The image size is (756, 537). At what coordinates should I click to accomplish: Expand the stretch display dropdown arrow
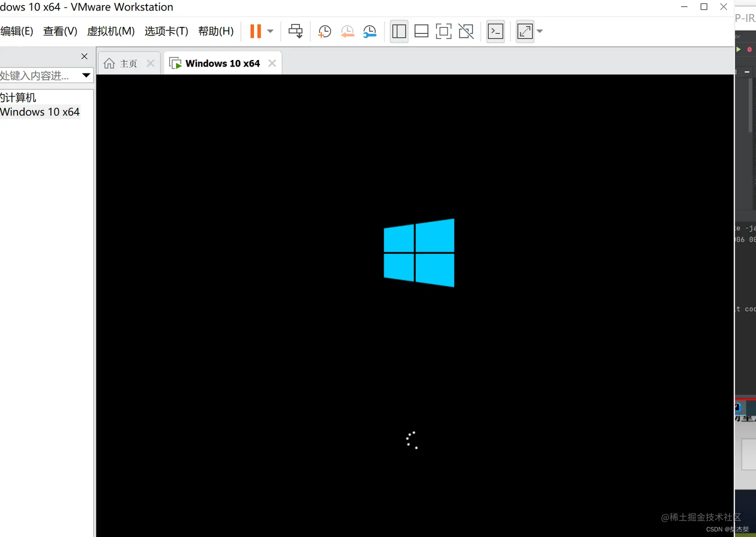tap(539, 31)
